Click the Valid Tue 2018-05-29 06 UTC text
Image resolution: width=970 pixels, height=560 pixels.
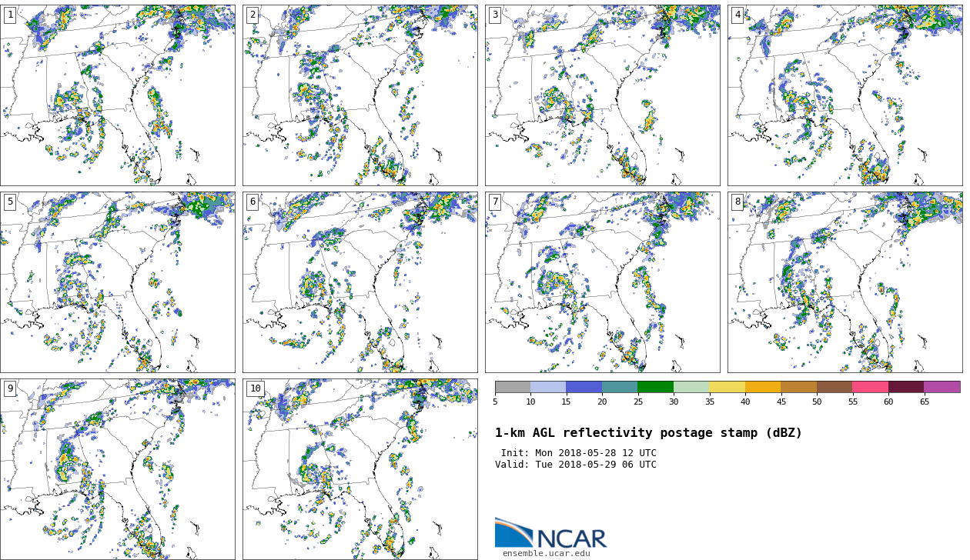click(576, 465)
